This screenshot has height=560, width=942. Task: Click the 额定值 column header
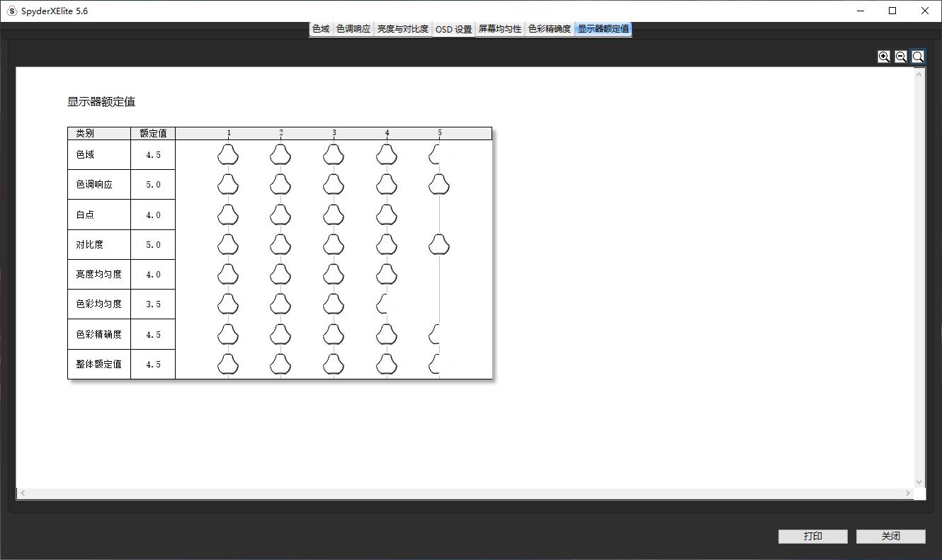click(153, 133)
